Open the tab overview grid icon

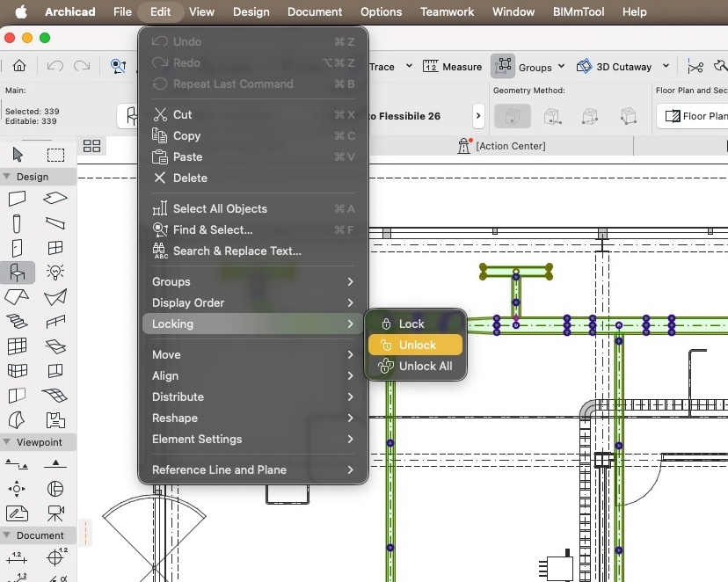[91, 146]
